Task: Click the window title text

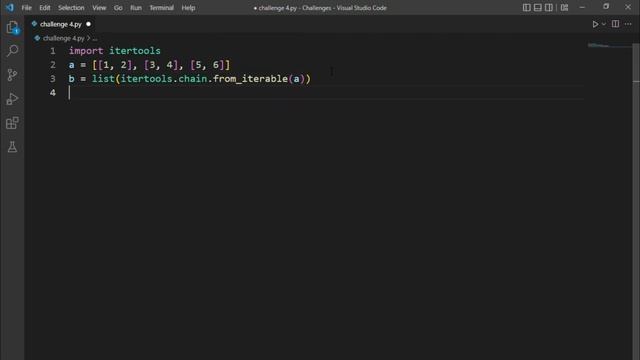Action: pyautogui.click(x=320, y=8)
